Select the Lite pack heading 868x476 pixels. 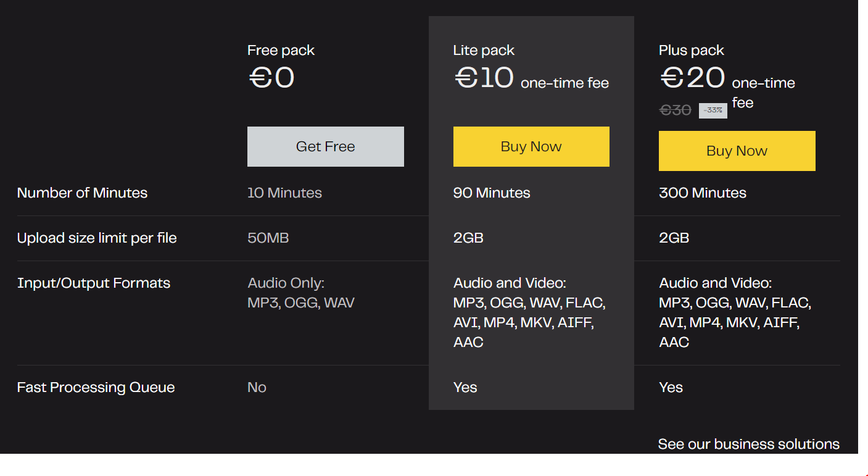484,51
